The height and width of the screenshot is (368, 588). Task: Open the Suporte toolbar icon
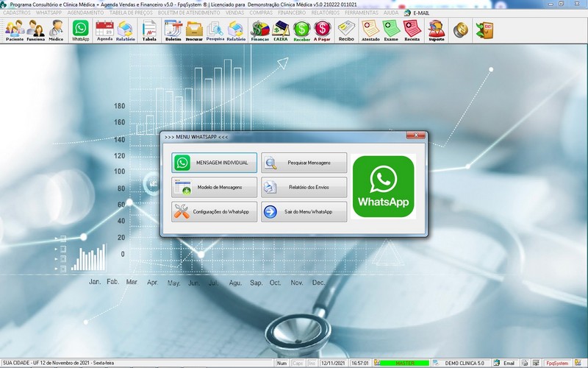coord(436,30)
